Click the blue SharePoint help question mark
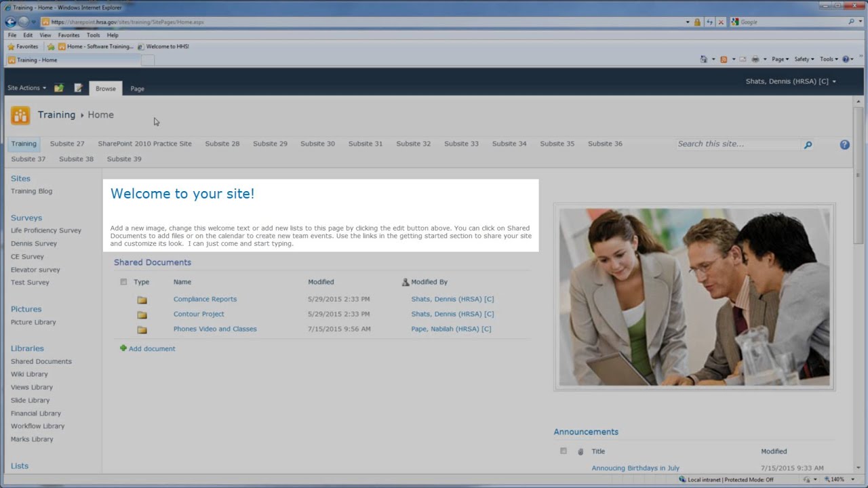The image size is (868, 488). click(x=844, y=144)
